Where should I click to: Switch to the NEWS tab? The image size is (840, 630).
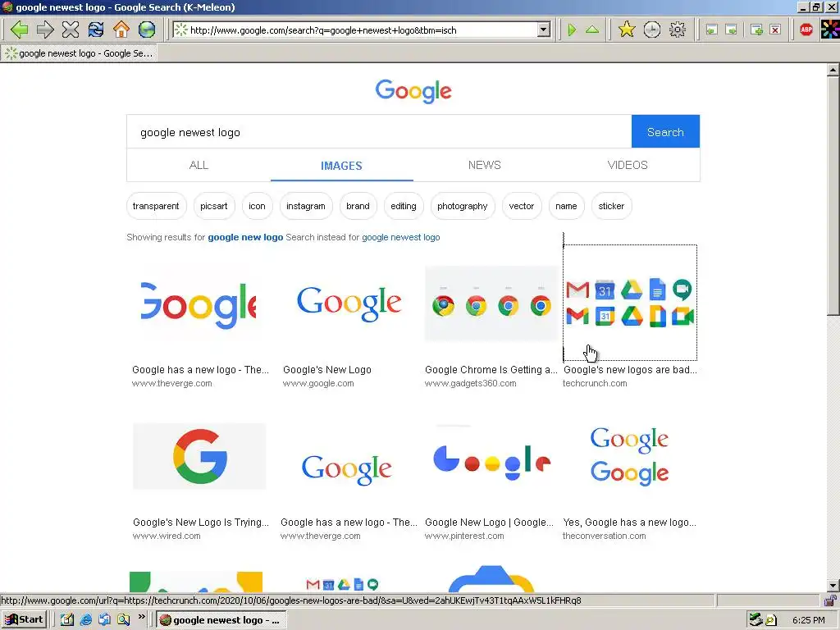click(485, 165)
